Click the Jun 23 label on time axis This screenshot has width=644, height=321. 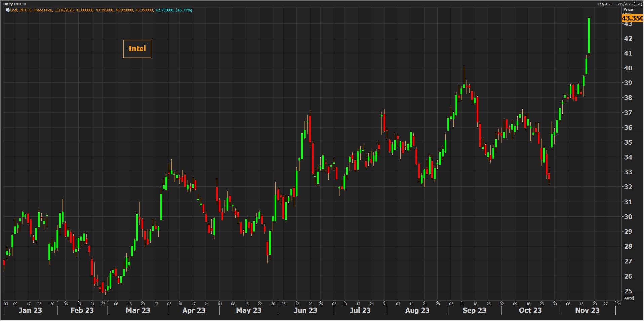click(305, 310)
